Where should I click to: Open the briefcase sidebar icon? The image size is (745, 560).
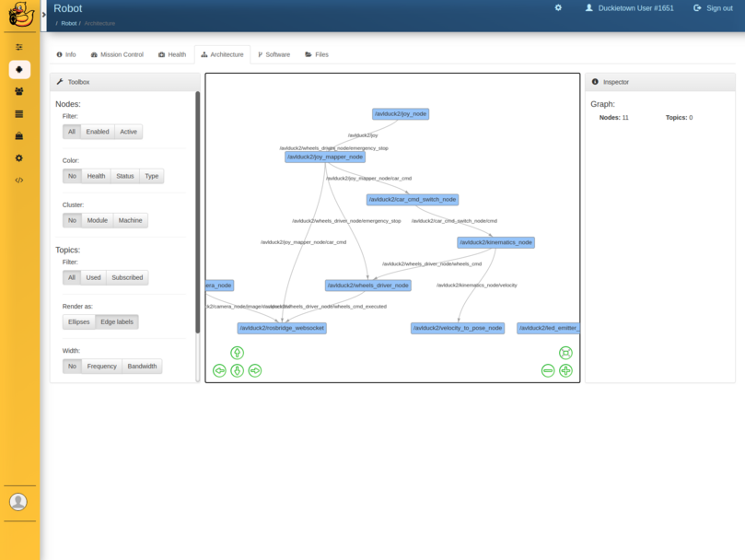(x=19, y=136)
